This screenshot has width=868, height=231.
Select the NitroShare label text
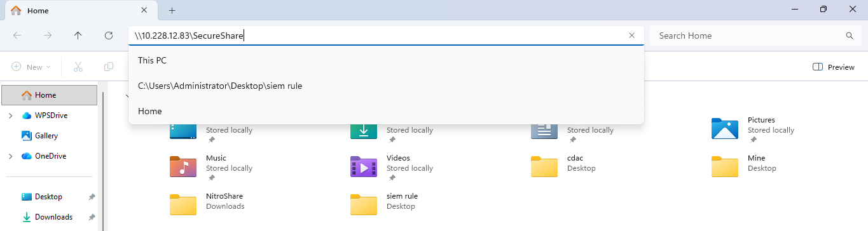click(x=224, y=196)
